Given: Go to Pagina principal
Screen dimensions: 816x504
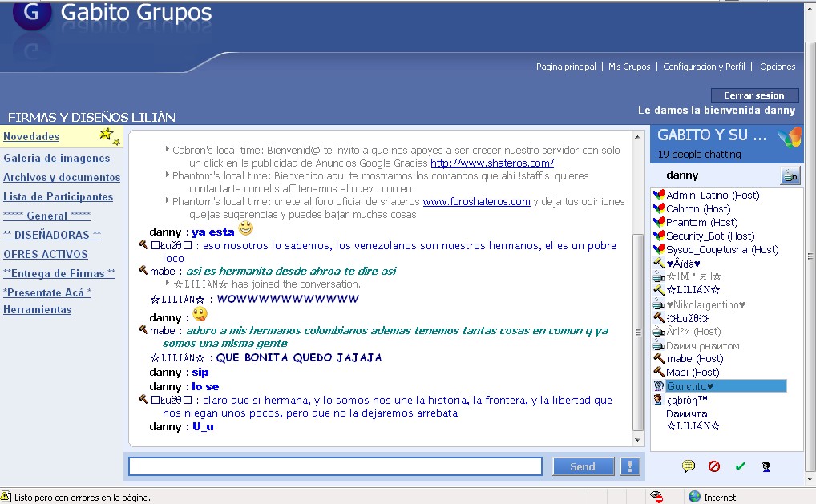Looking at the screenshot, I should click(x=566, y=67).
